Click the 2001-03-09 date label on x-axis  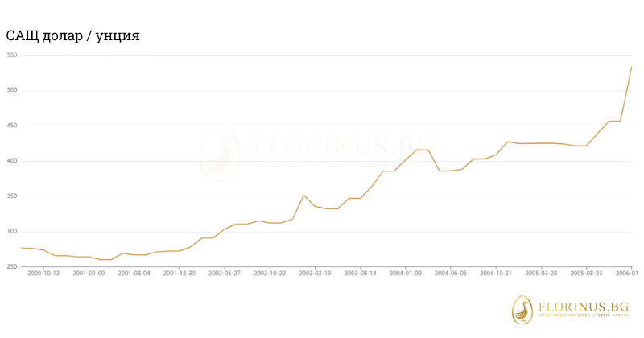tap(89, 274)
